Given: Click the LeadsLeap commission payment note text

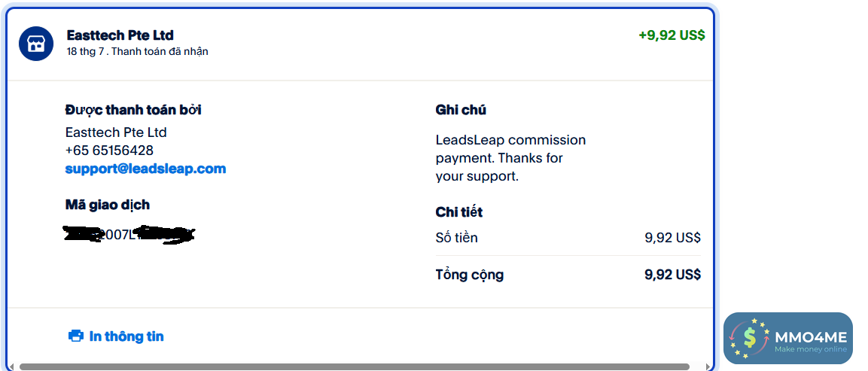Looking at the screenshot, I should 510,158.
